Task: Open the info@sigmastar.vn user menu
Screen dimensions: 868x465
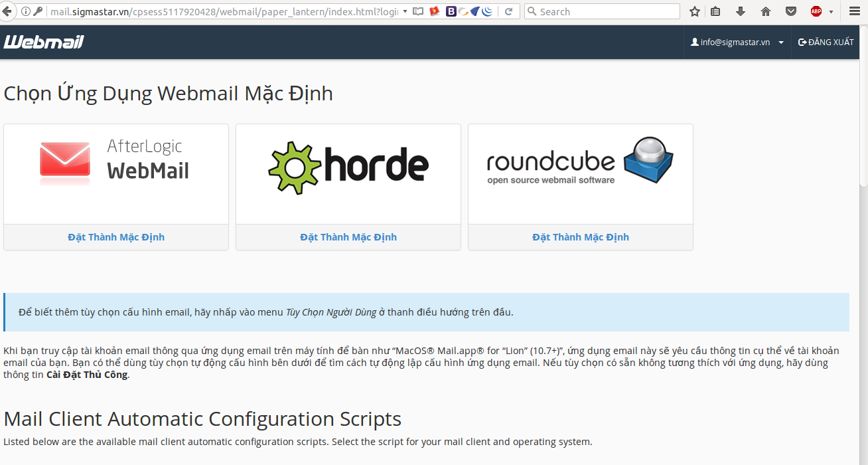Action: click(737, 42)
